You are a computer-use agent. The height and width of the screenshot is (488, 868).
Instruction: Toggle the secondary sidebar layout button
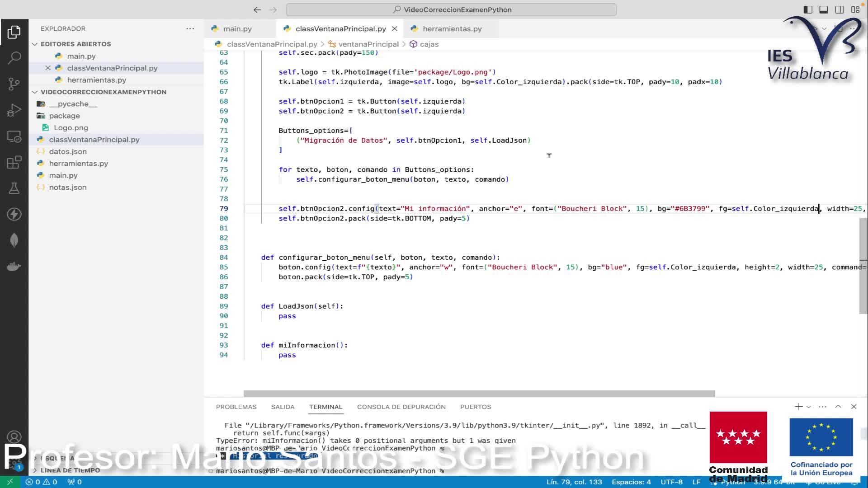[x=840, y=9]
